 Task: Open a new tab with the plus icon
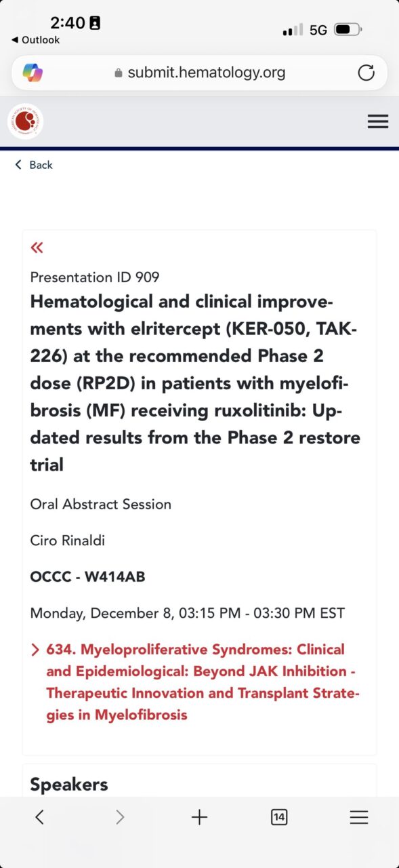(x=199, y=817)
